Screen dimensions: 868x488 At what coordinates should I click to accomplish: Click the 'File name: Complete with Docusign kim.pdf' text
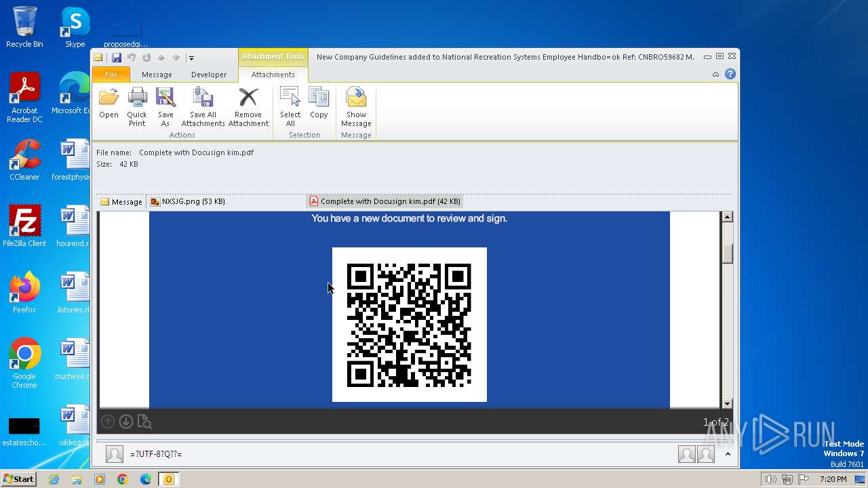pyautogui.click(x=175, y=152)
